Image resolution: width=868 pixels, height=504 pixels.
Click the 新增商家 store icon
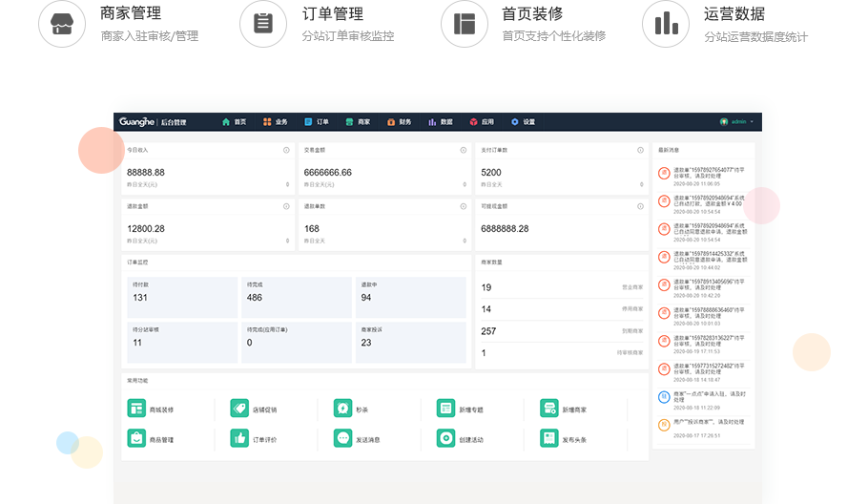pos(548,409)
